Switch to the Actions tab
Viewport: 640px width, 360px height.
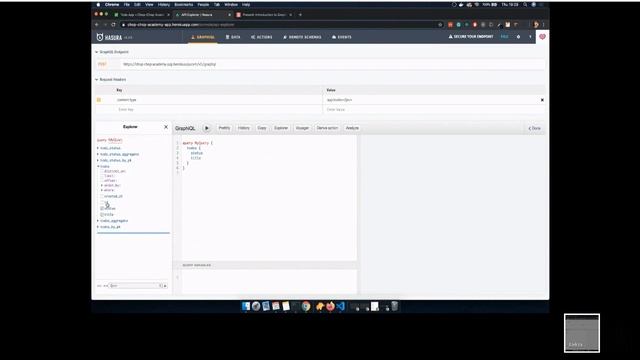coord(262,37)
